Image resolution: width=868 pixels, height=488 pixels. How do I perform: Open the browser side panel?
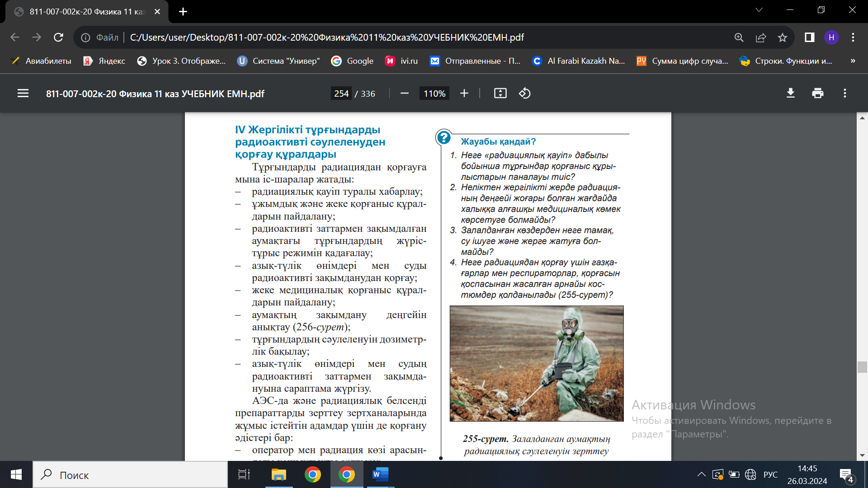(809, 38)
